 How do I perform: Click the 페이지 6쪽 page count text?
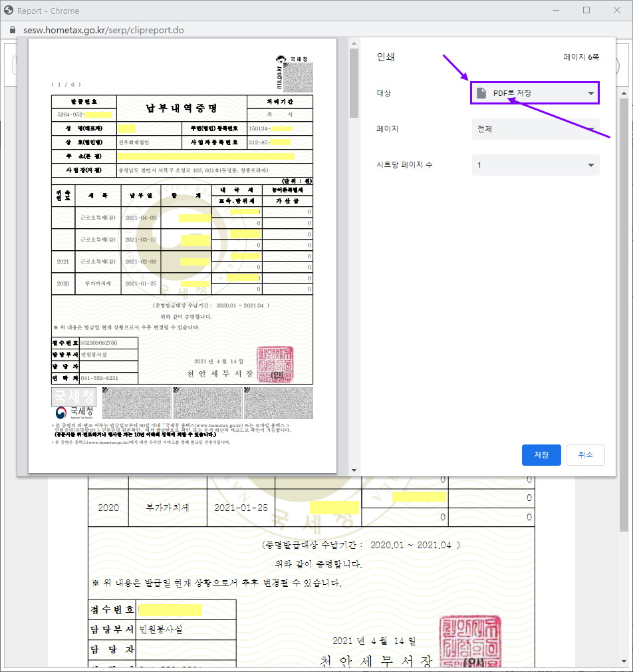point(580,57)
